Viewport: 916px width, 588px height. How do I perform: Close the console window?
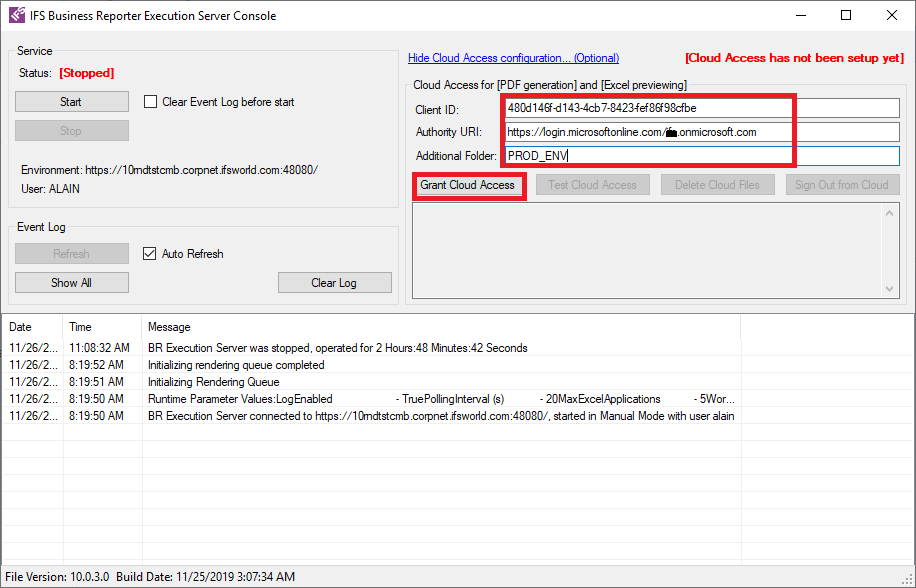click(891, 15)
